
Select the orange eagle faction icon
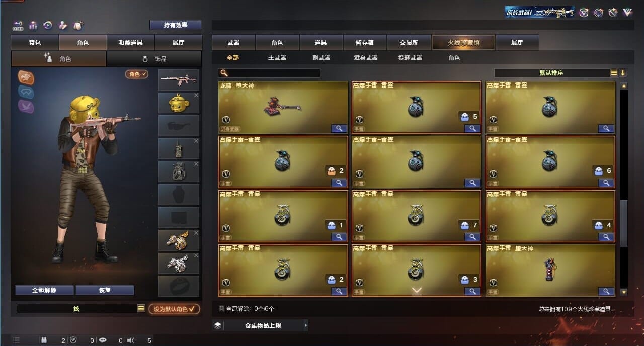point(26,77)
